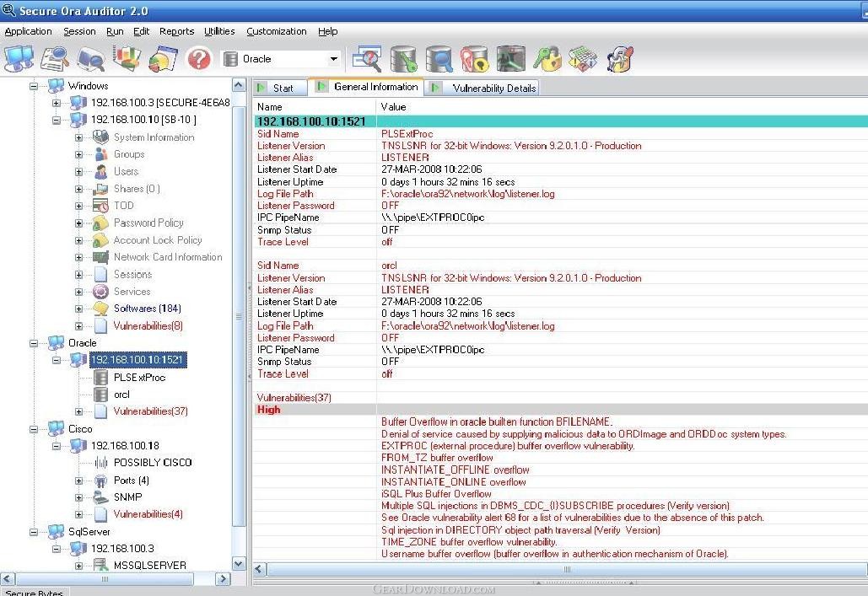Image resolution: width=868 pixels, height=596 pixels.
Task: Click the details panel scroll left arrow
Action: [260, 569]
